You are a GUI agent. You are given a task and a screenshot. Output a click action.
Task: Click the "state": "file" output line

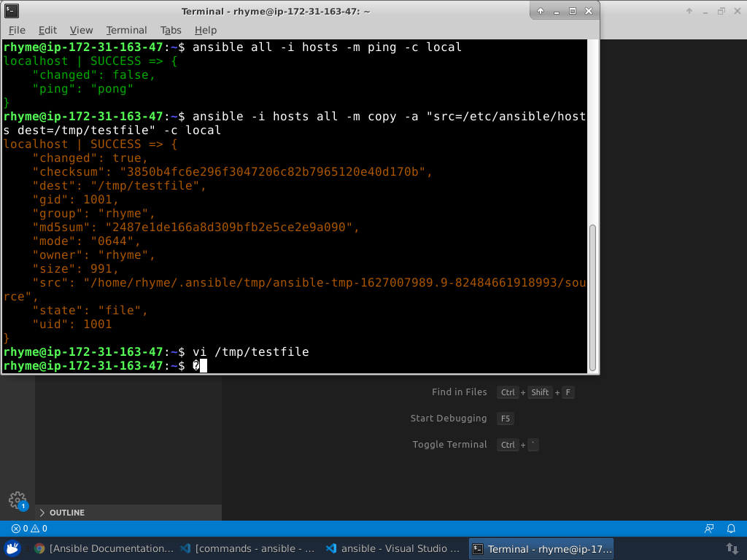tap(90, 311)
